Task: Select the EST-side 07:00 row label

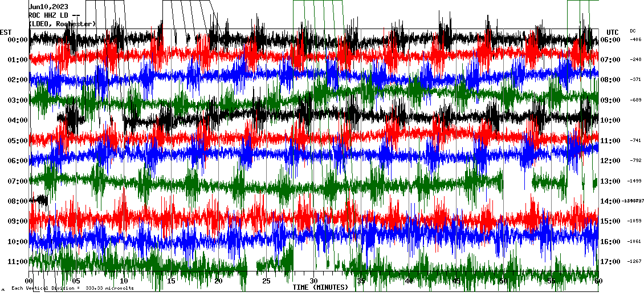Action: click(17, 181)
